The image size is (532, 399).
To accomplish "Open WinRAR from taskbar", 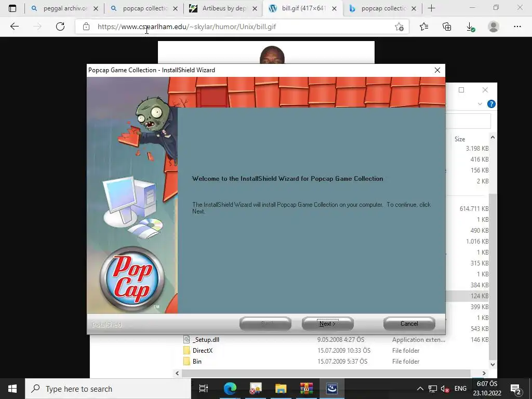I will (306, 389).
